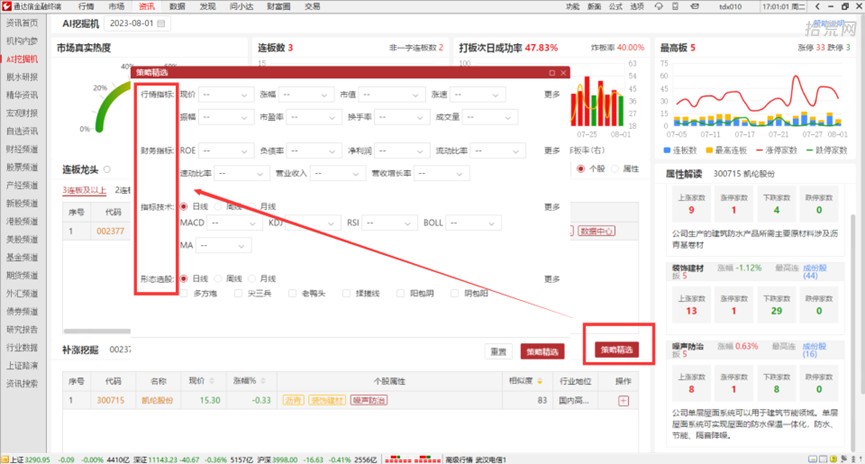Click 重置 button in 策略精选 dialog

(498, 351)
